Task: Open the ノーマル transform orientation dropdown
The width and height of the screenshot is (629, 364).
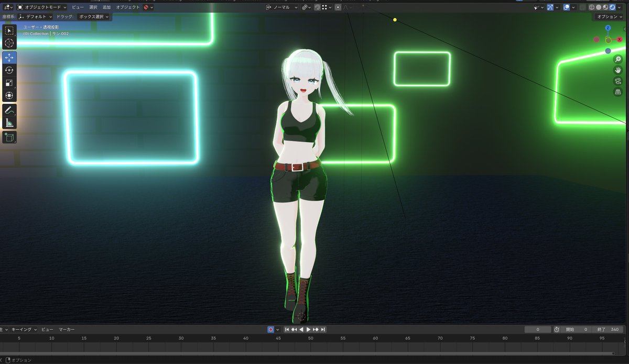Action: pyautogui.click(x=281, y=7)
